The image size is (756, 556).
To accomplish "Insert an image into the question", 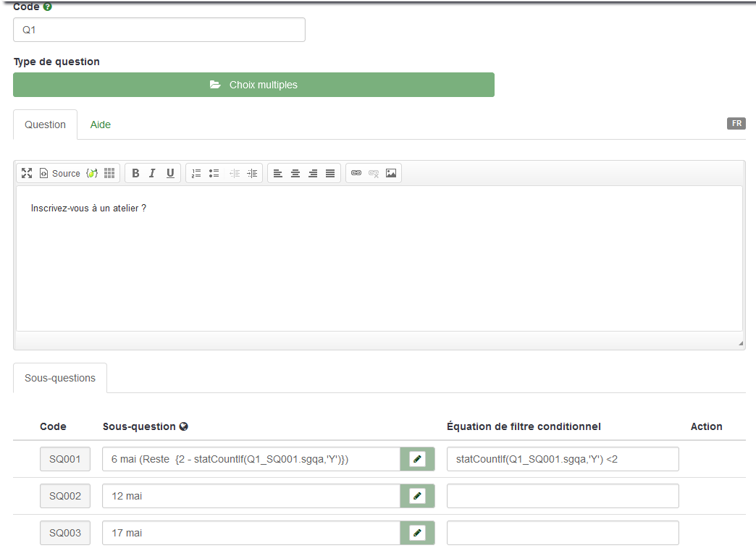I will [x=391, y=173].
